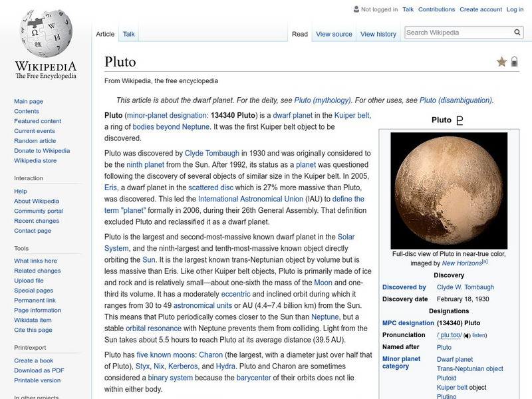Focus the Search Wikipedia input field

(x=458, y=33)
